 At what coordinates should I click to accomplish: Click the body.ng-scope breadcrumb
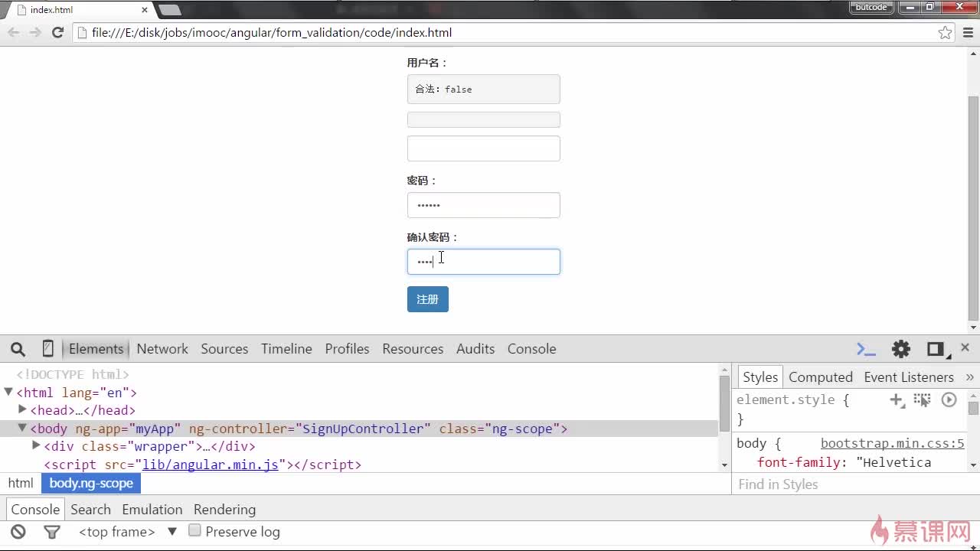91,484
